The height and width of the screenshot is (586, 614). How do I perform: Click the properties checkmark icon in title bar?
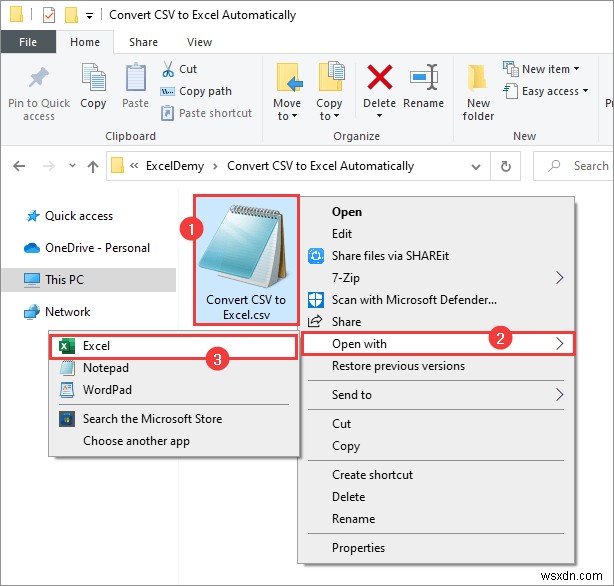(49, 15)
